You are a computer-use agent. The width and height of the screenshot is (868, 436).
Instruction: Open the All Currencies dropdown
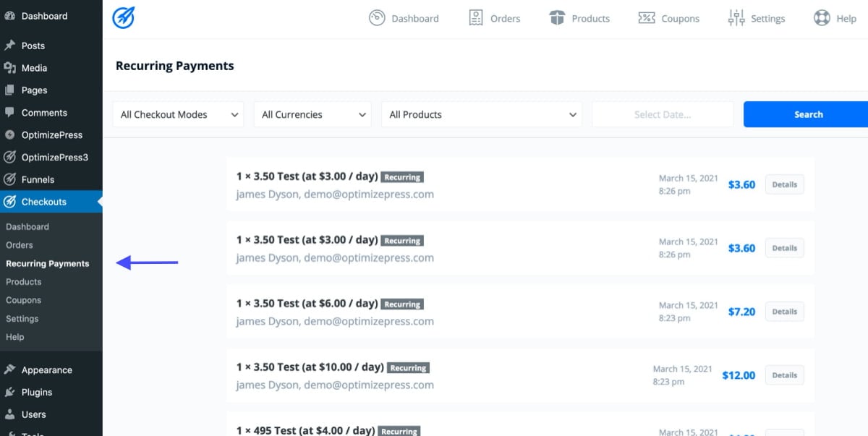point(312,114)
